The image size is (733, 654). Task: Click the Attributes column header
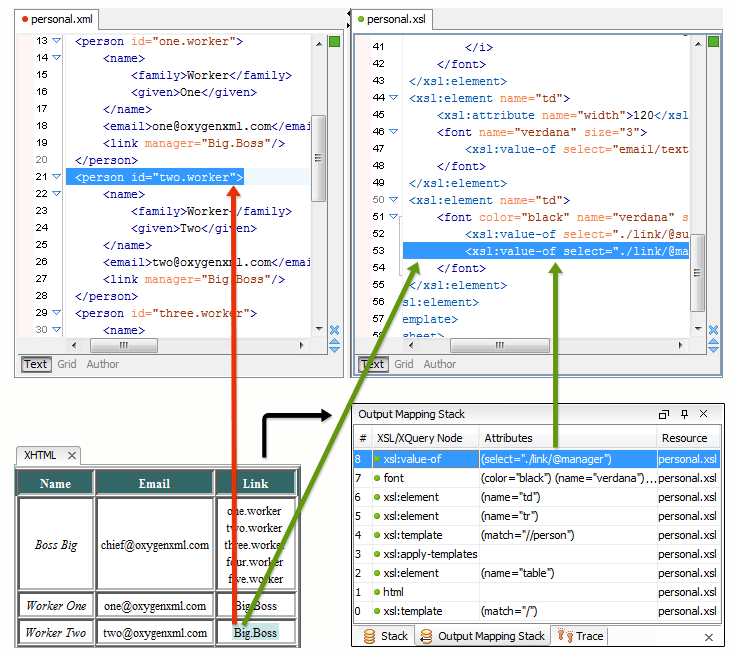[508, 438]
